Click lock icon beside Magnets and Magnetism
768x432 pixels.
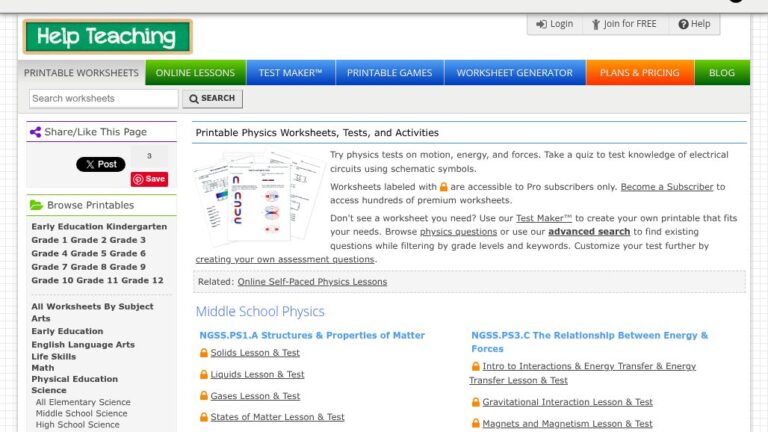[476, 423]
